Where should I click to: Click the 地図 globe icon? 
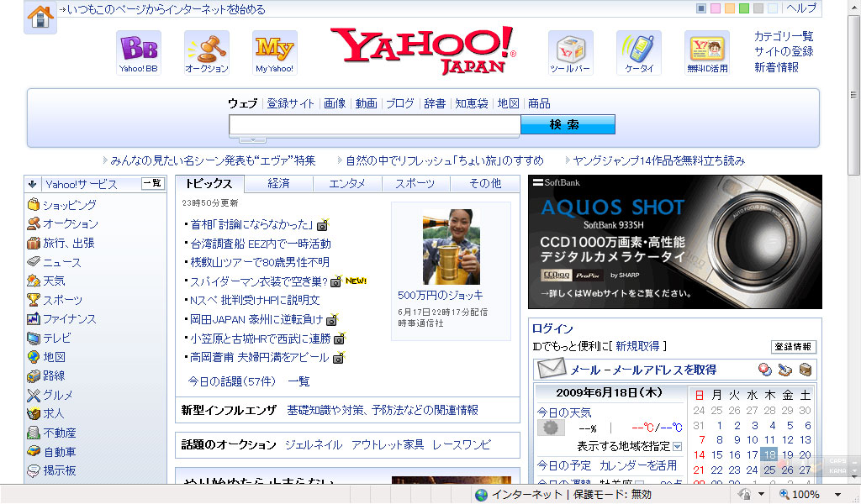tap(34, 356)
